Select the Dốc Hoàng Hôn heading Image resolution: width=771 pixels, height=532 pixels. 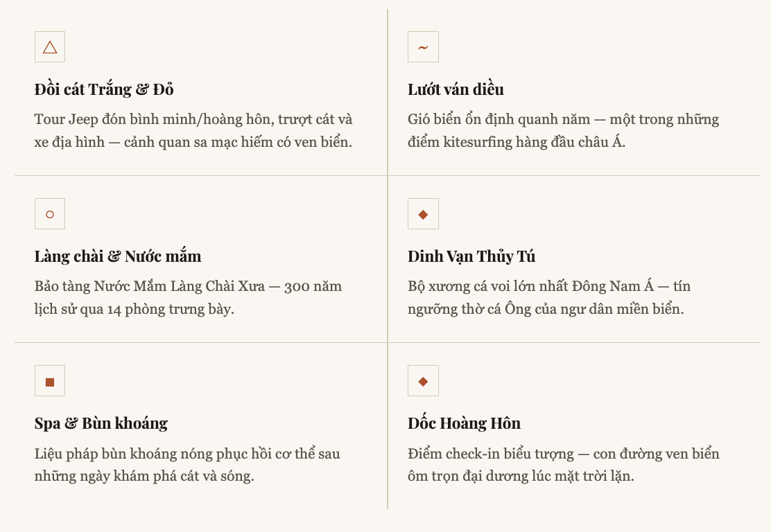464,423
